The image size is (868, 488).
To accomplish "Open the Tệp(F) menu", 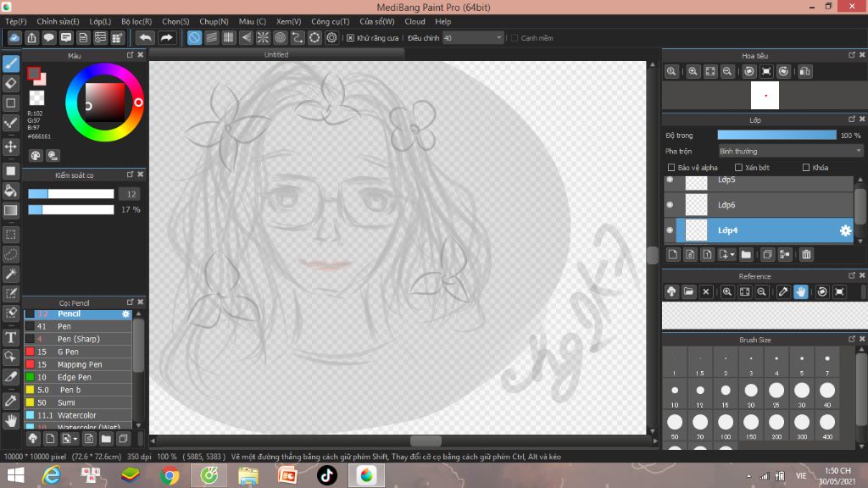I will click(16, 21).
